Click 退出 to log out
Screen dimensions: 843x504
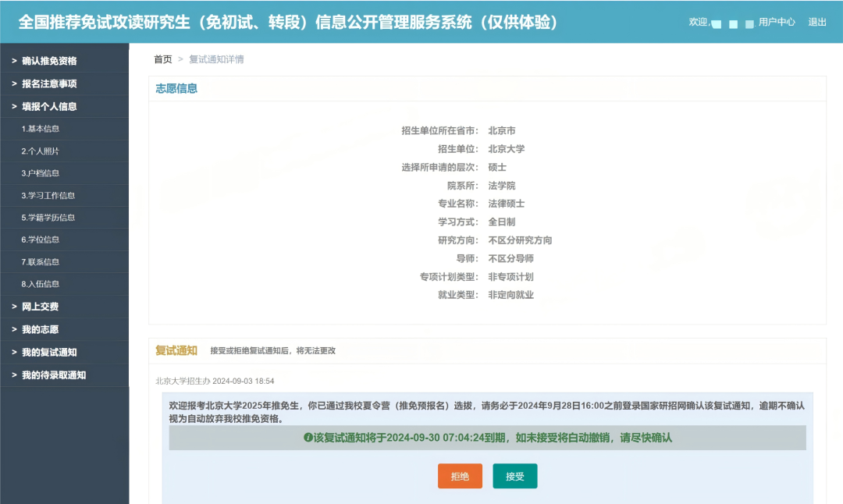point(817,22)
